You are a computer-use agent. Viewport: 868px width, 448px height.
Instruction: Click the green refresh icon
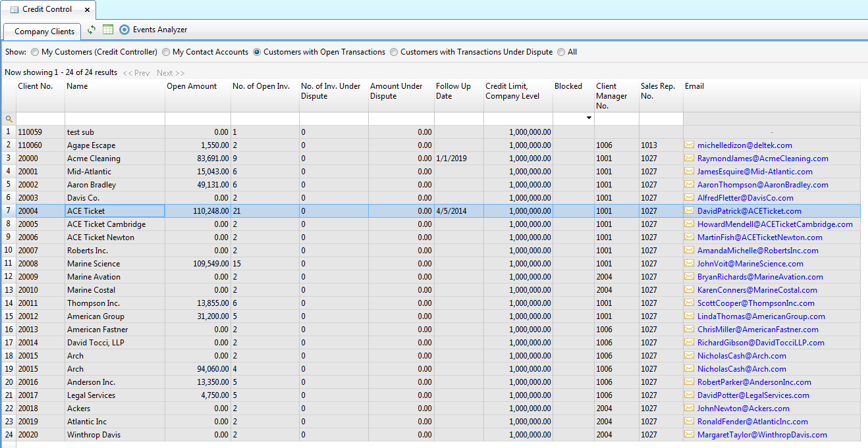click(x=92, y=30)
